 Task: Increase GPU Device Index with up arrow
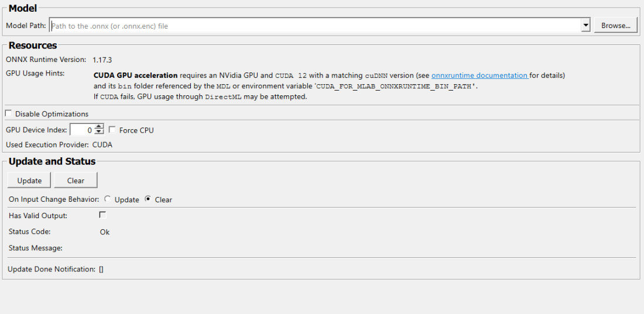[x=99, y=127]
